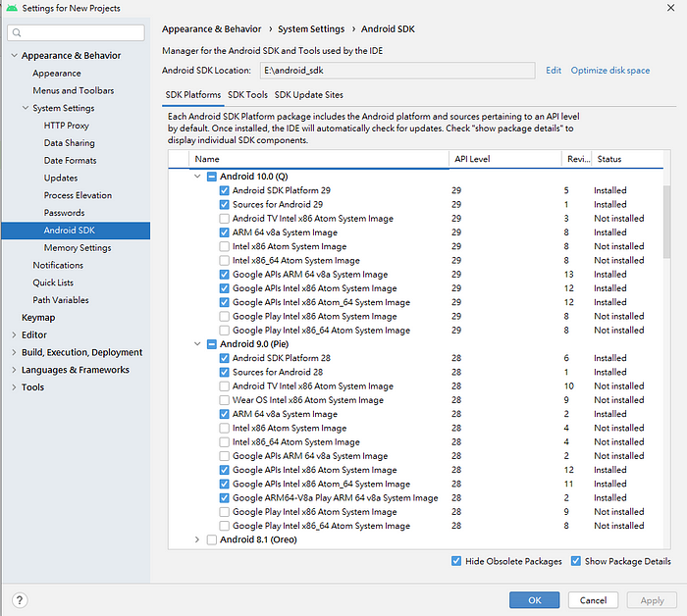Sort by the Status column header
The image size is (687, 616).
pyautogui.click(x=627, y=159)
